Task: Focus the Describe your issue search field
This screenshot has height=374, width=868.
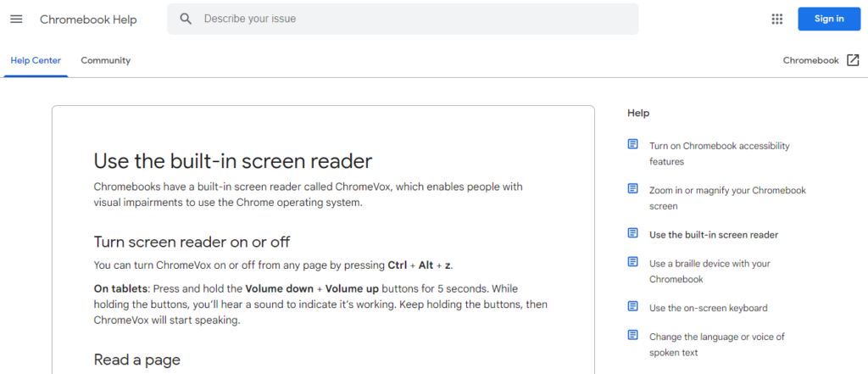Action: (403, 19)
